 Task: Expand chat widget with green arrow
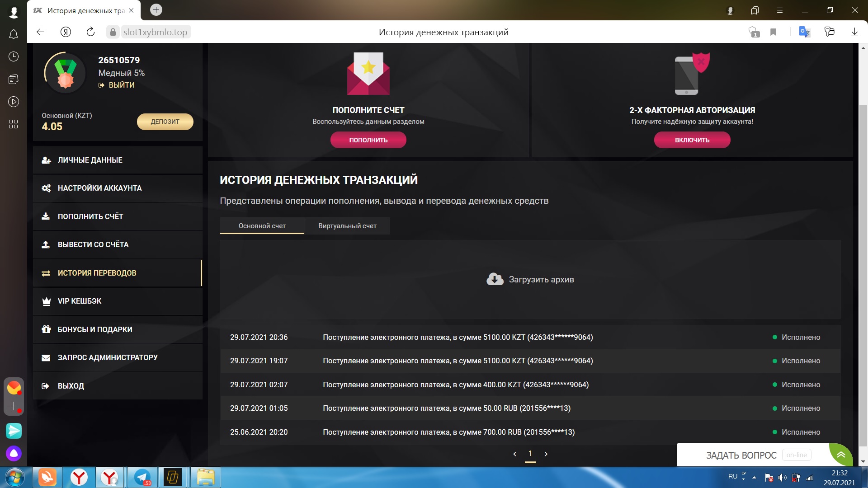pos(841,455)
